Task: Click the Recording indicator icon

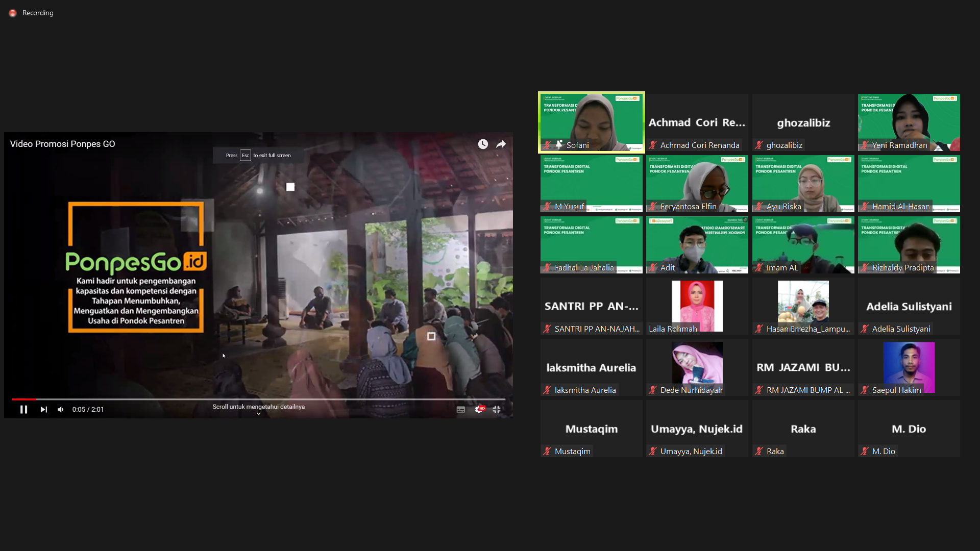Action: click(x=13, y=13)
